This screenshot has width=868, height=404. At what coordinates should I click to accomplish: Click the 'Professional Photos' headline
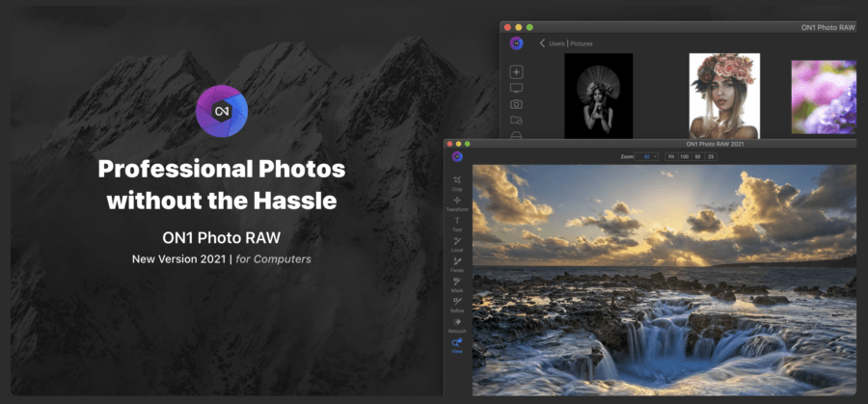pos(222,169)
